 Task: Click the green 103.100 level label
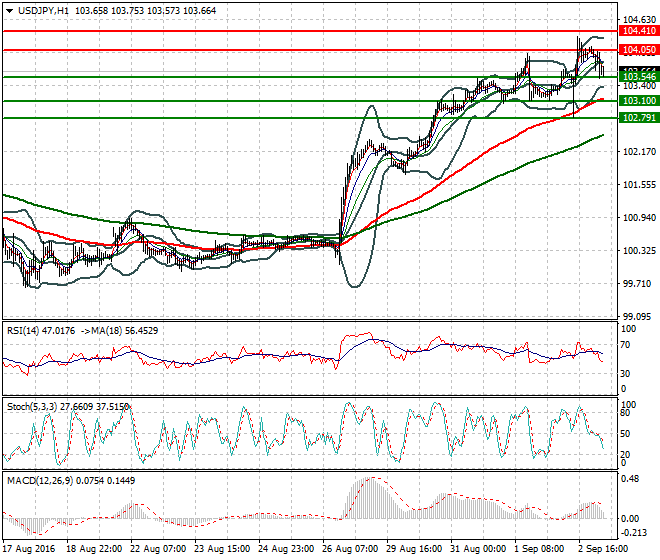tap(639, 101)
